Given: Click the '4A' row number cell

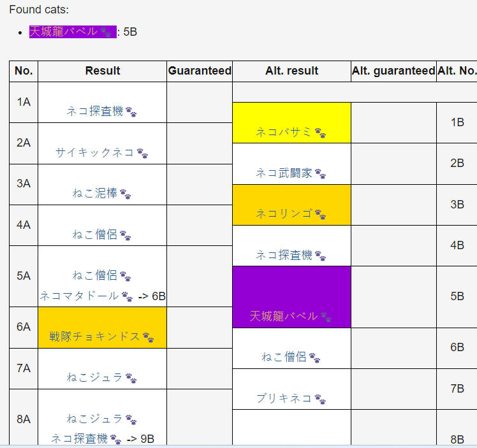Looking at the screenshot, I should 24,226.
